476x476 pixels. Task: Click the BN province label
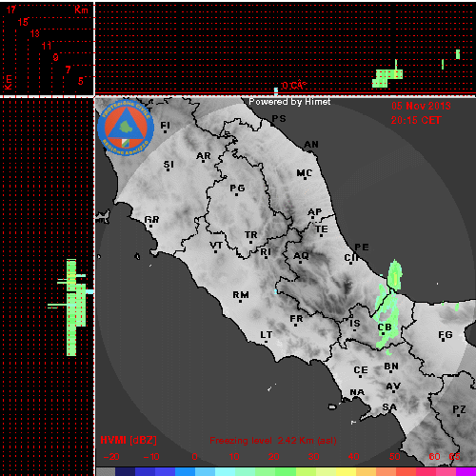coord(391,367)
